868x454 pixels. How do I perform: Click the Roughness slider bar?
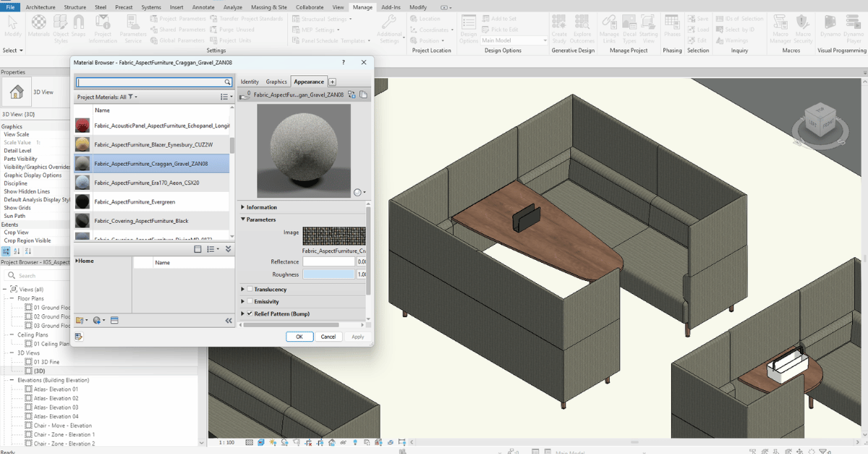[329, 274]
